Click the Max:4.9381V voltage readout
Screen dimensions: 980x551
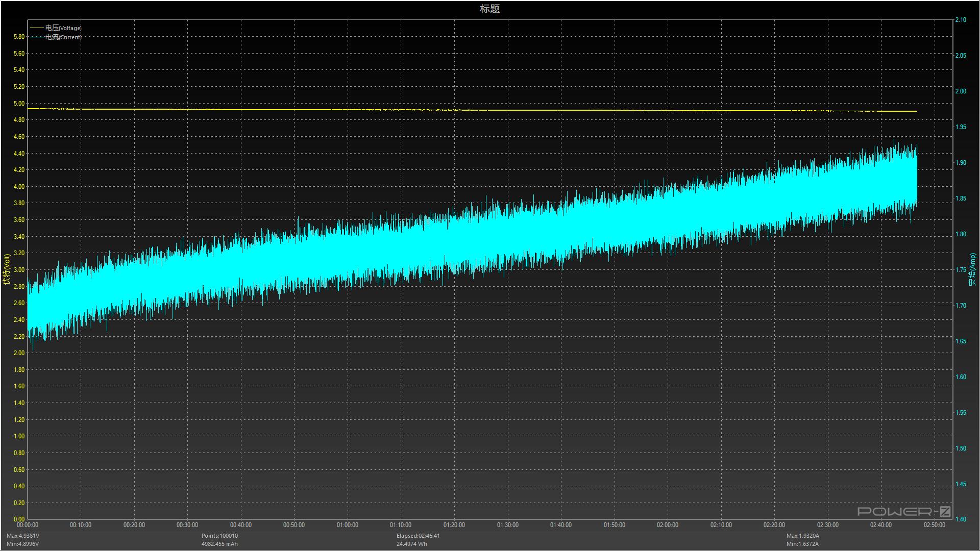(23, 536)
